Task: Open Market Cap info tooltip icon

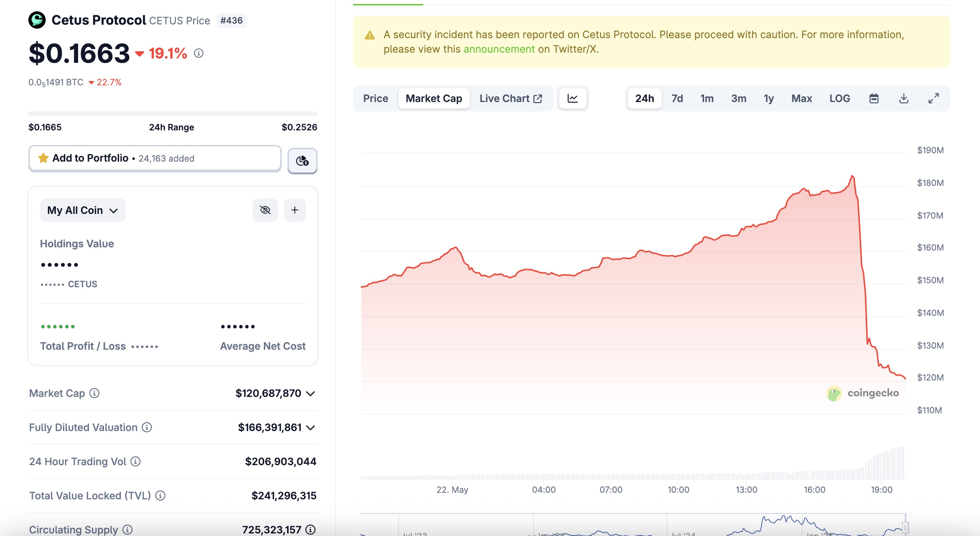Action: click(94, 393)
